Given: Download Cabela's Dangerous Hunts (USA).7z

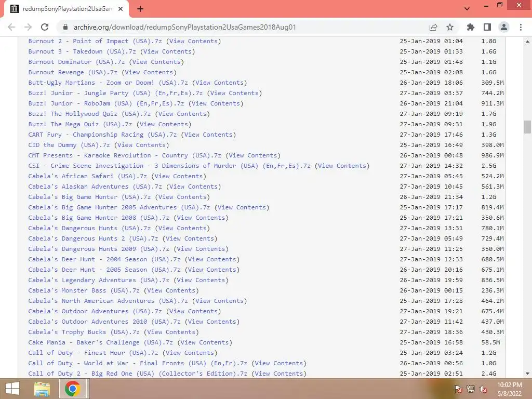Looking at the screenshot, I should (89, 228).
